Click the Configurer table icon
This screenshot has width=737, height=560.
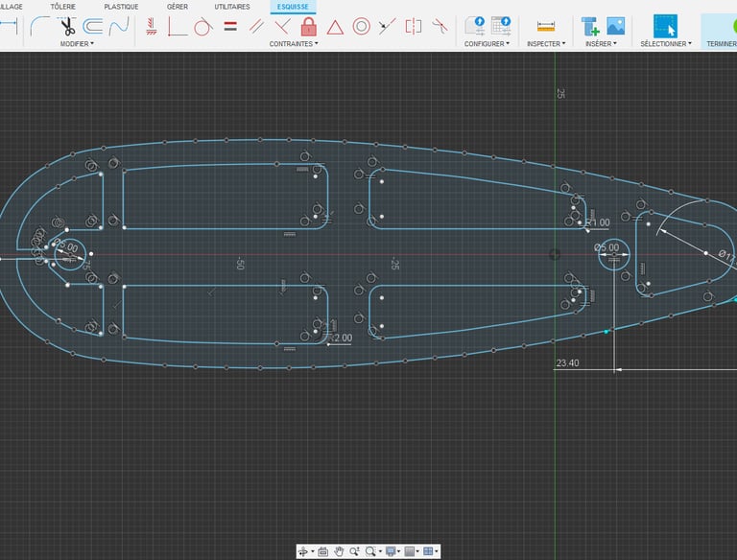coord(501,26)
